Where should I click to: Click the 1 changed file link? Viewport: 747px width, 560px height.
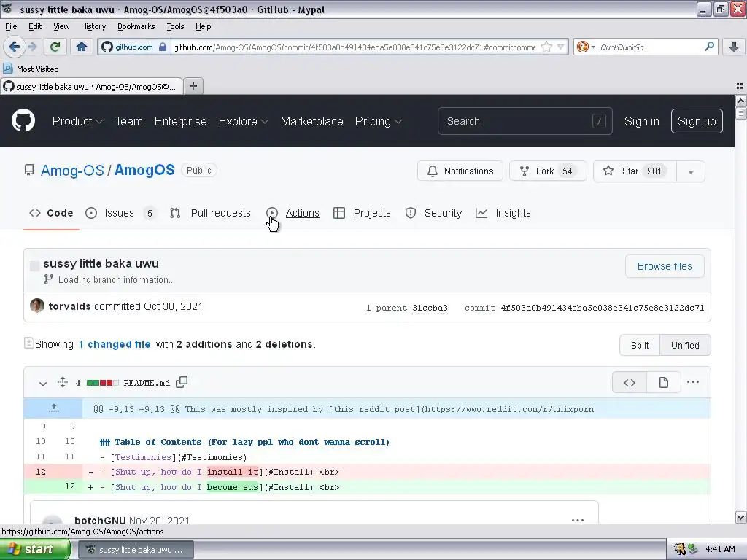115,344
